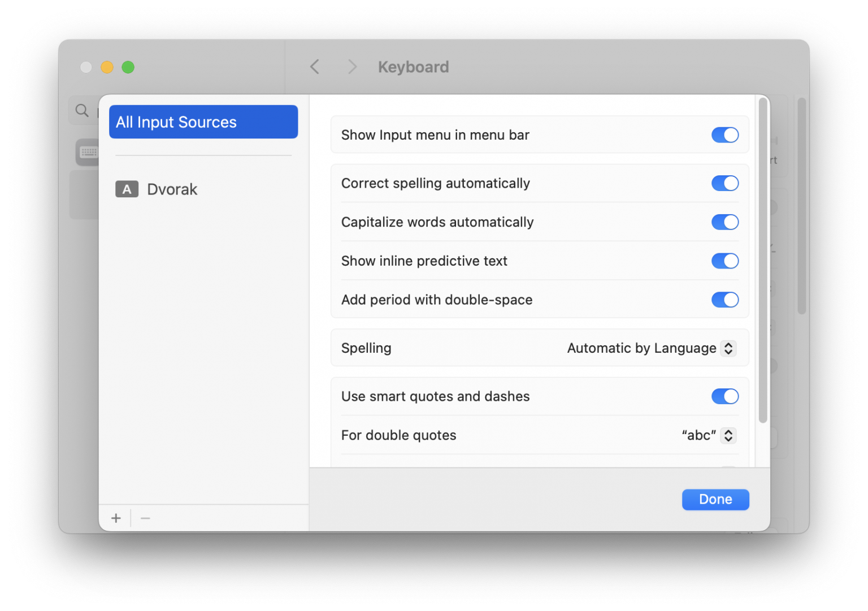The height and width of the screenshot is (611, 868).
Task: Disable Show Input menu in menu bar
Action: (725, 135)
